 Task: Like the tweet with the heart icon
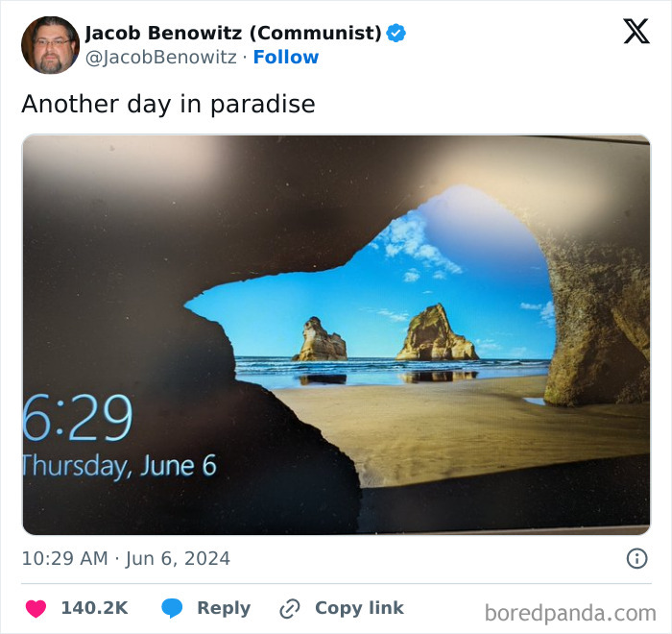(36, 608)
